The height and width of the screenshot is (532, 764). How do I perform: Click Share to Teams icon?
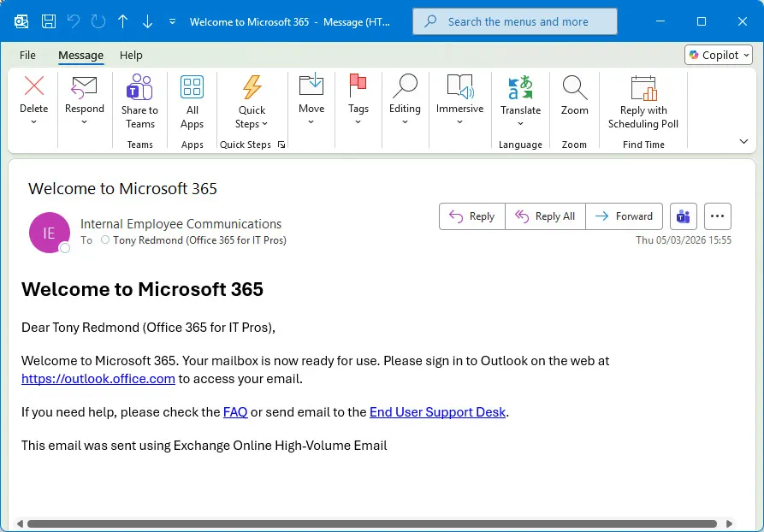pos(139,87)
